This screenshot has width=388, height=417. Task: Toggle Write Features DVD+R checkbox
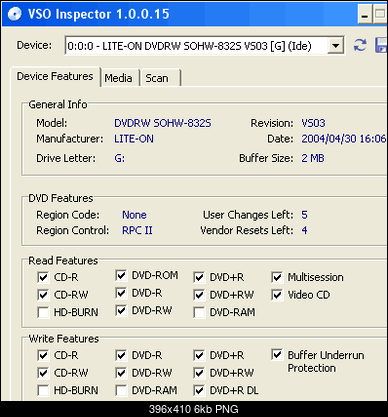point(199,355)
